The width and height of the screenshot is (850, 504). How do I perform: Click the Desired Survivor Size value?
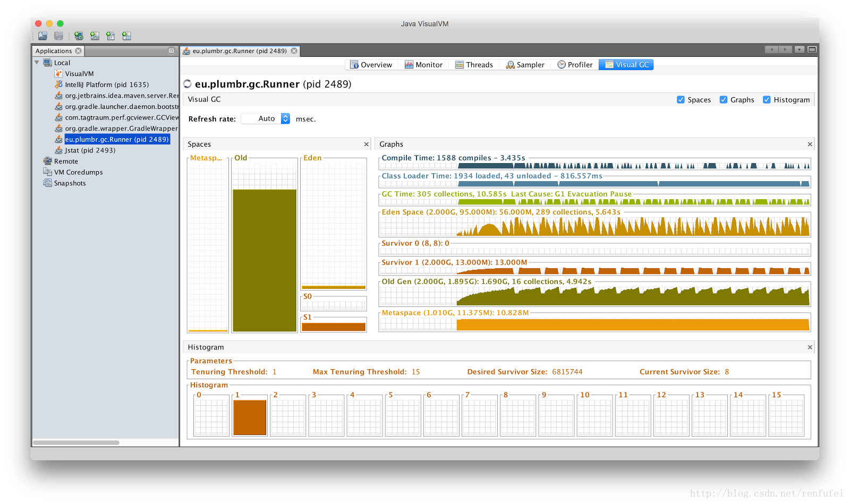(567, 372)
